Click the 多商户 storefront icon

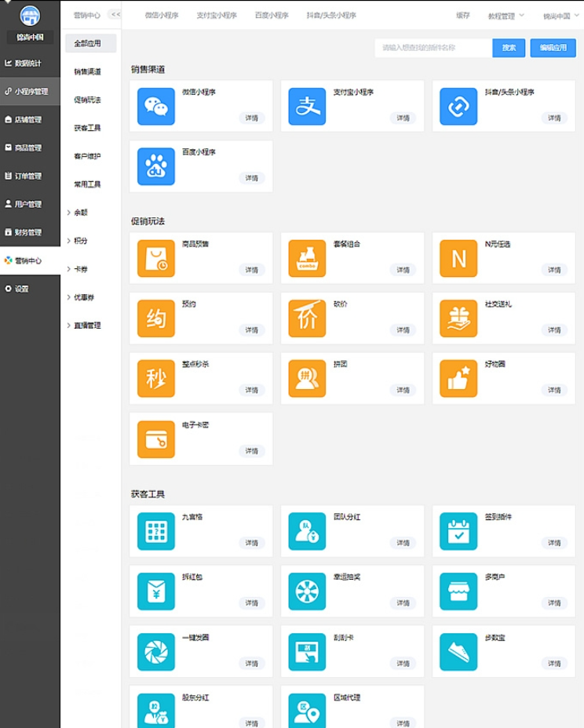click(x=458, y=591)
